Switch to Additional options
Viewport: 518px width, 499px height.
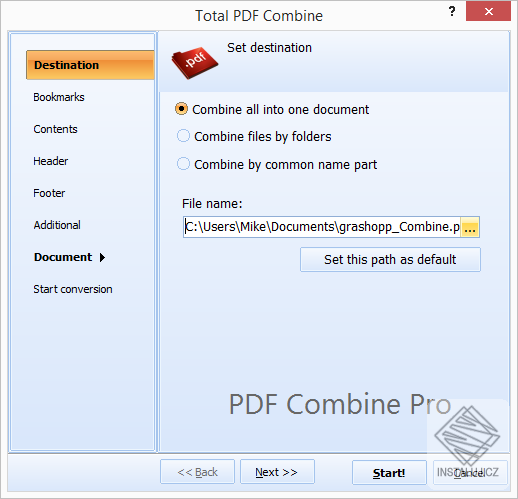(x=57, y=225)
